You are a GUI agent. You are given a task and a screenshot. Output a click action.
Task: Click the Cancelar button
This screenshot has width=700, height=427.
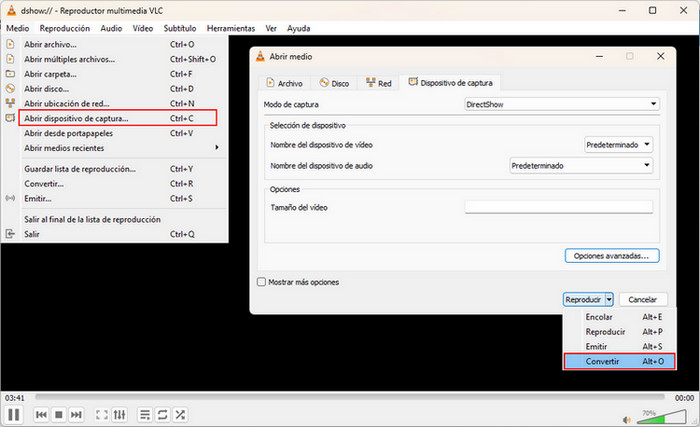click(642, 299)
